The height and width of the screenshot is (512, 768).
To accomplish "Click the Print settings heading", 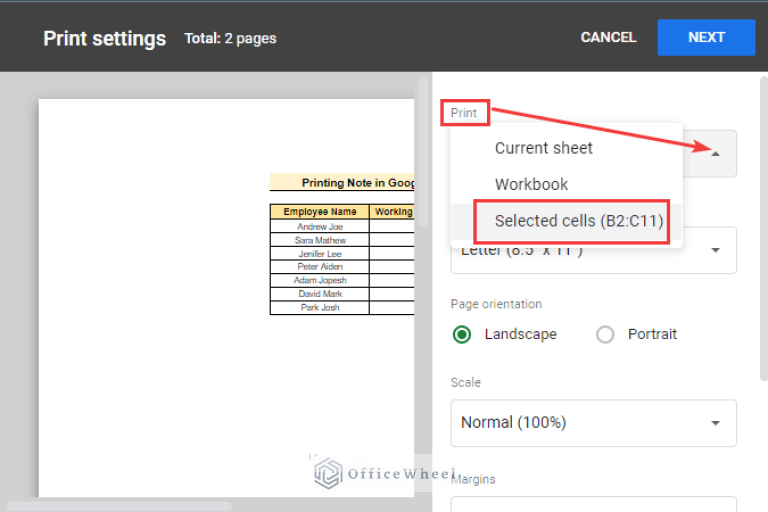I will click(104, 39).
